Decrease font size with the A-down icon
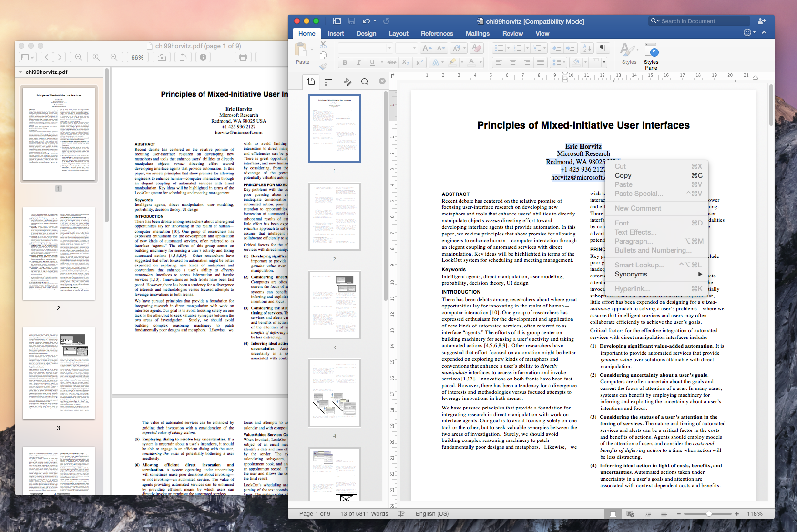Image resolution: width=797 pixels, height=532 pixels. click(441, 48)
